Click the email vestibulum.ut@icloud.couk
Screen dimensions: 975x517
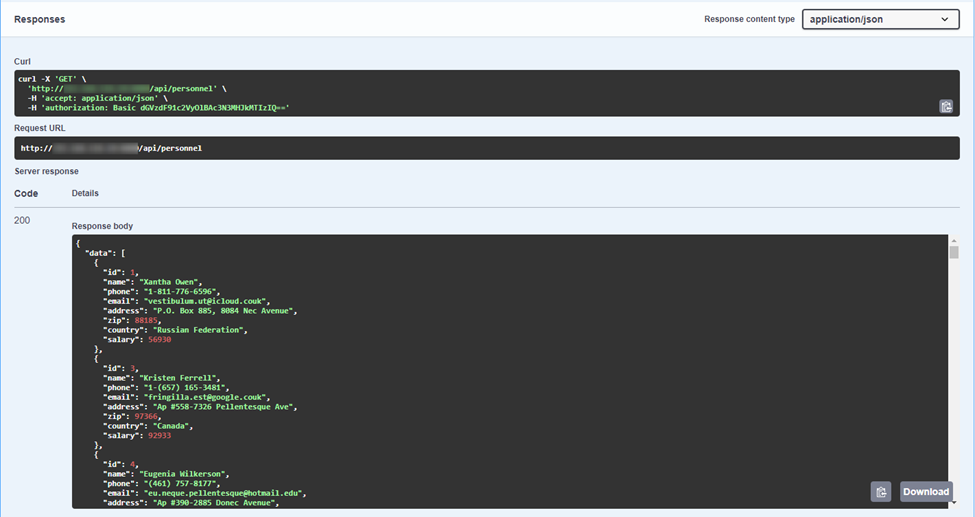click(205, 301)
